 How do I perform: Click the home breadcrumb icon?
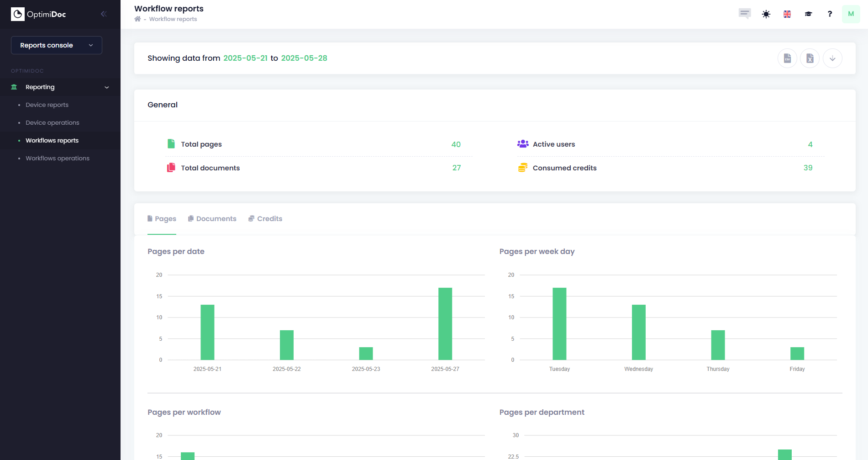[x=137, y=19]
